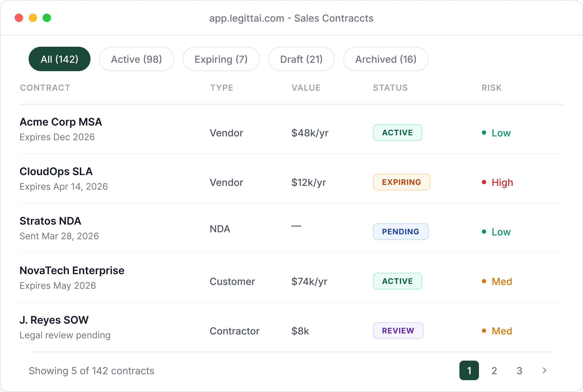
Task: Open page 3 of the contract list
Action: (519, 371)
